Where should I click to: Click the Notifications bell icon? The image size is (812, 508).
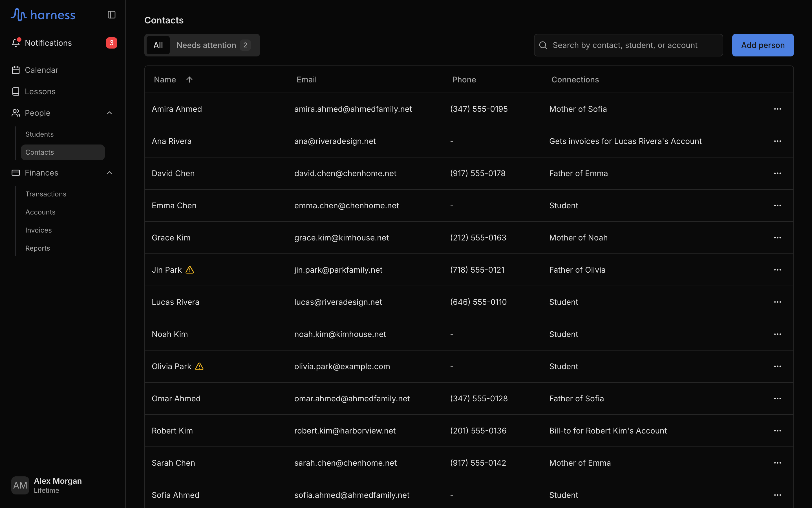(x=16, y=43)
